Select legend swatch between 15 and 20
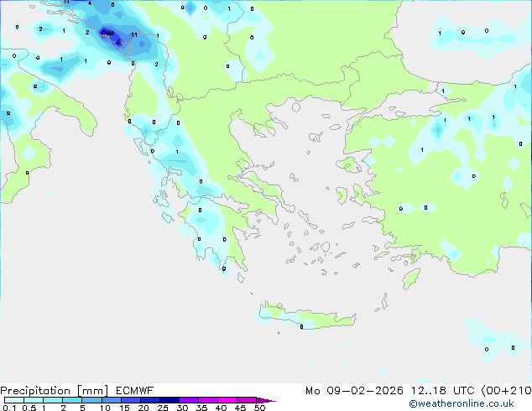This screenshot has height=411, width=532. point(131,400)
